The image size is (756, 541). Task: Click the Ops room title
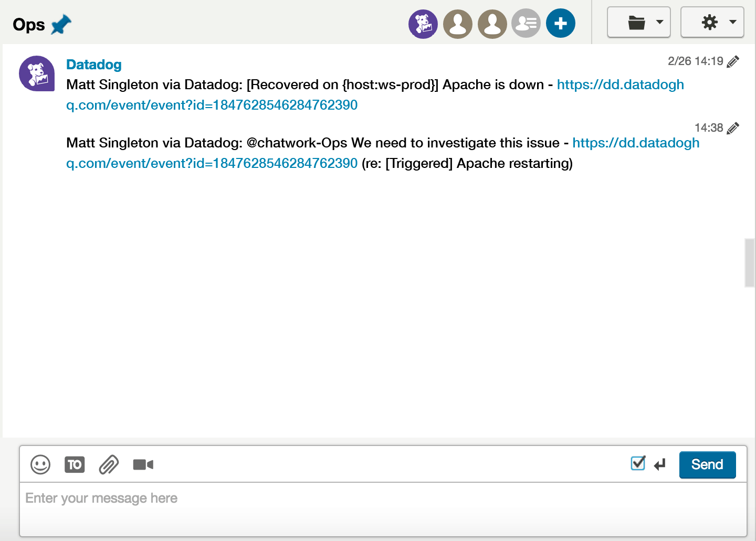29,24
